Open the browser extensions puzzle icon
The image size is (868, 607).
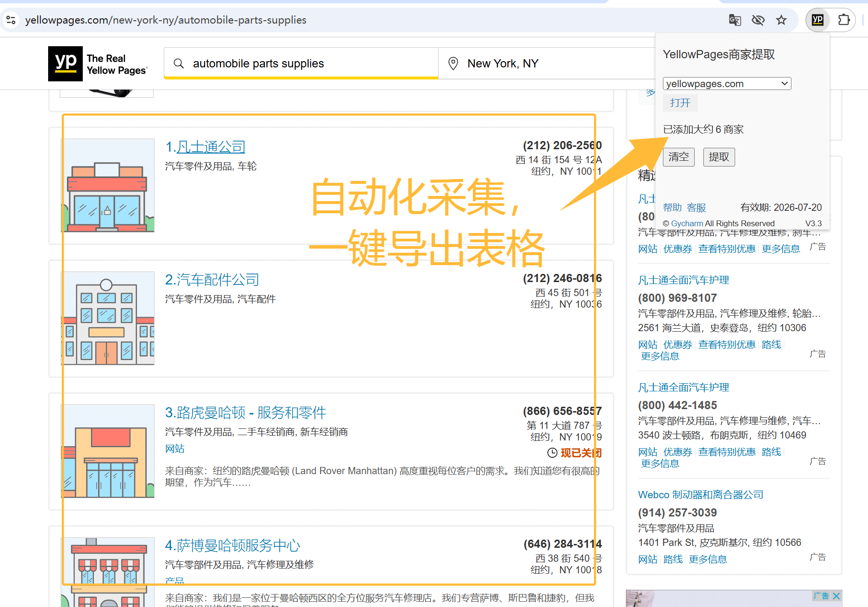click(844, 20)
